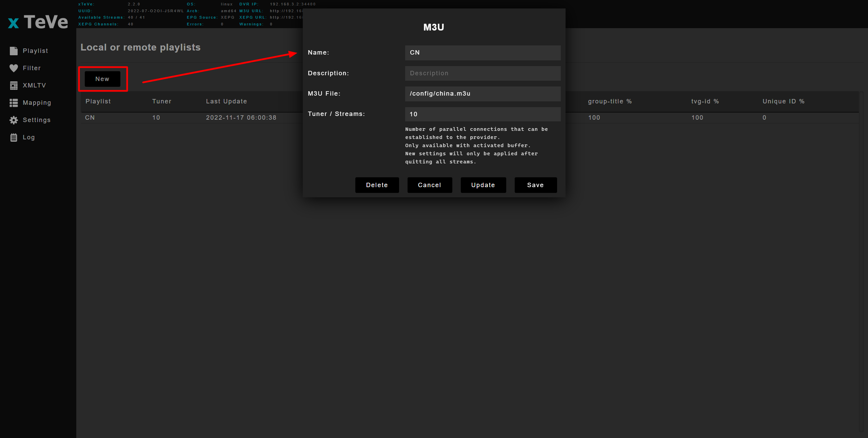
Task: Go to the Settings menu label
Action: [37, 120]
